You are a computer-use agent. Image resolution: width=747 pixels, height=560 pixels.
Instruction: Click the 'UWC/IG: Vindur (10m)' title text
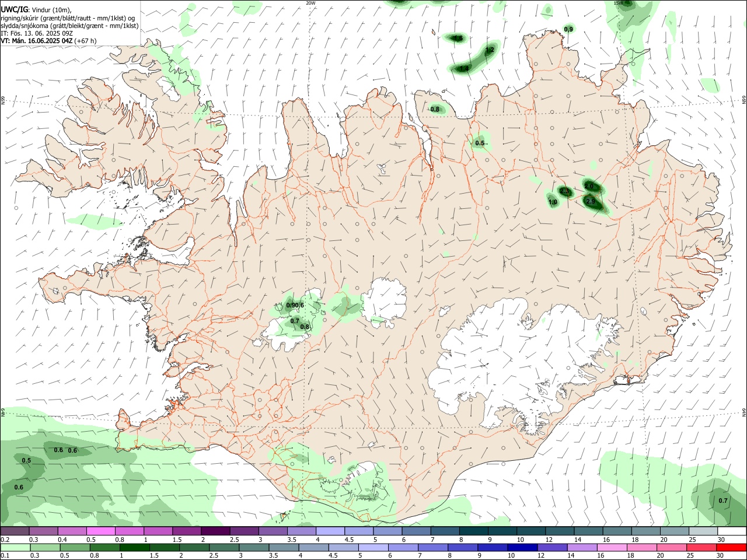click(x=36, y=9)
